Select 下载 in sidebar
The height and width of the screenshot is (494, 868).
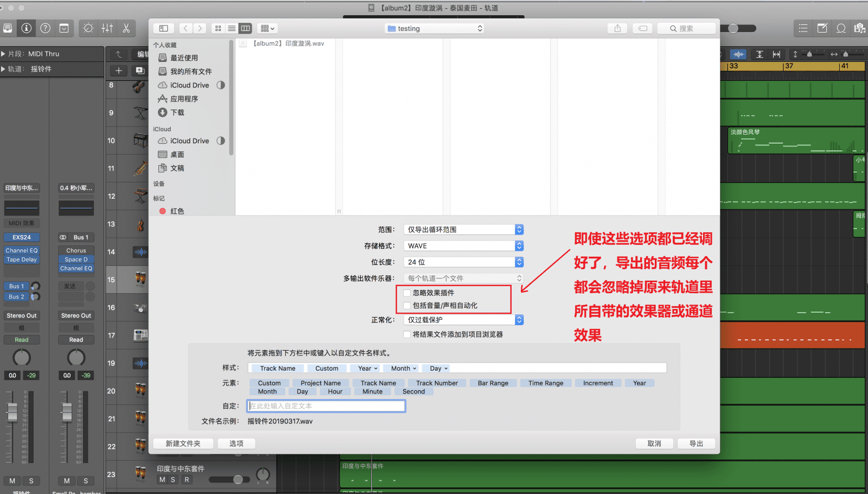click(177, 112)
